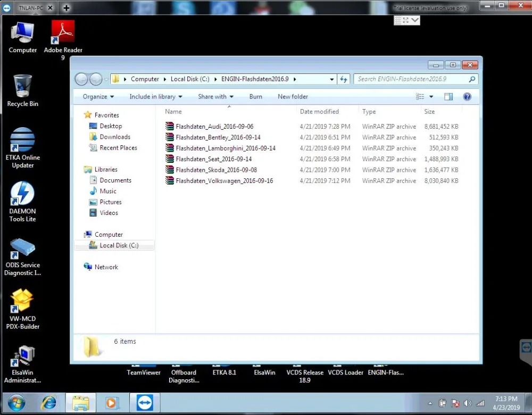
Task: Sort by Name column header
Action: pyautogui.click(x=173, y=112)
